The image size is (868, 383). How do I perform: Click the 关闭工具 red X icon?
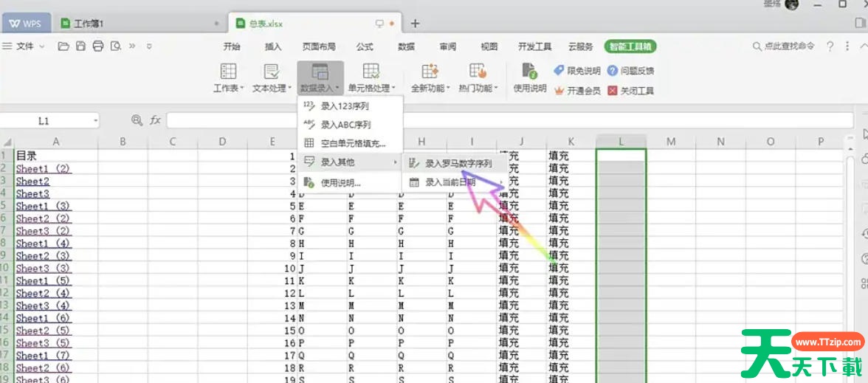[612, 91]
